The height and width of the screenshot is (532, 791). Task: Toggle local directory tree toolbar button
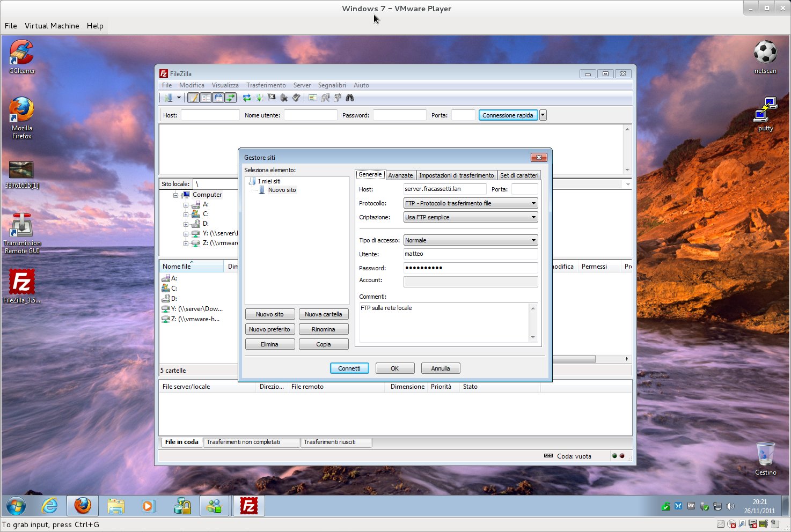[206, 98]
